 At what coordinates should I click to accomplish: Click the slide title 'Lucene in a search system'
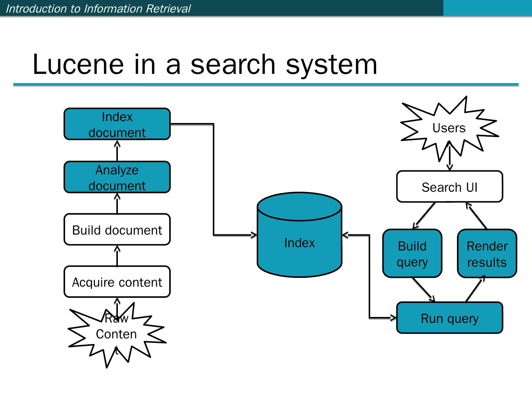coord(205,64)
